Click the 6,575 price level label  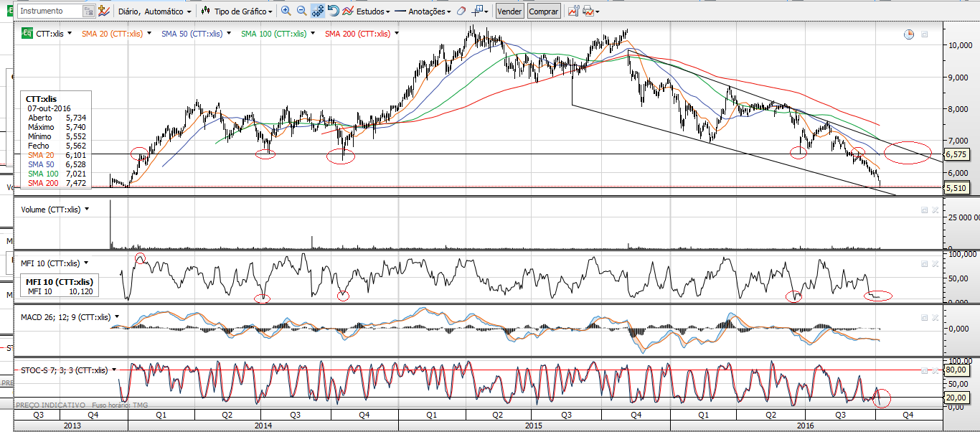point(956,154)
